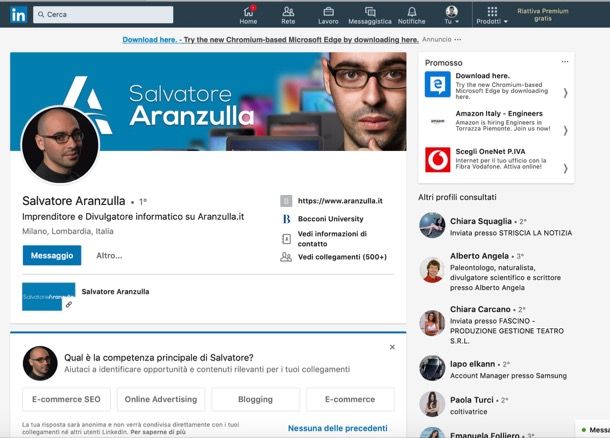Click the Salvatore Aranzulla cover banner
The height and width of the screenshot is (438, 610).
pos(208,101)
